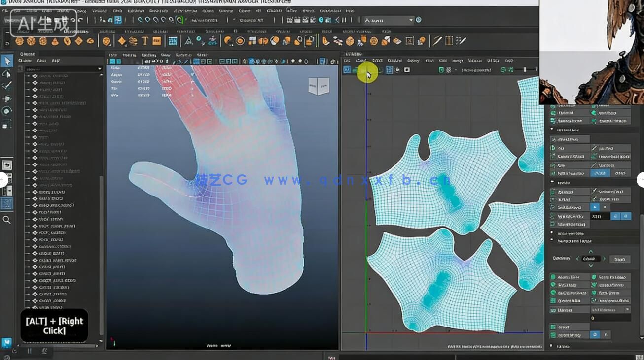
Task: Select the arrow selection tool in the left toolbar
Action: (x=6, y=61)
